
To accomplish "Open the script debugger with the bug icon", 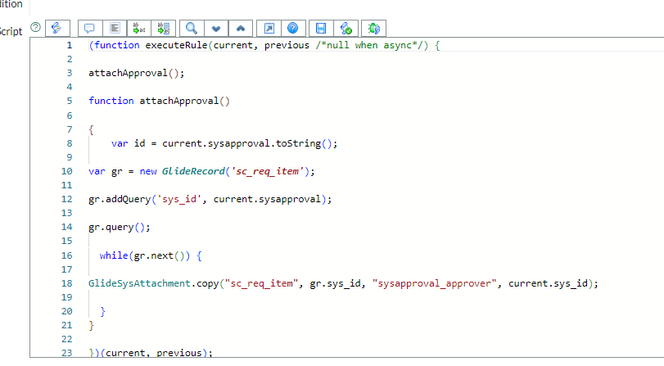I will [374, 28].
